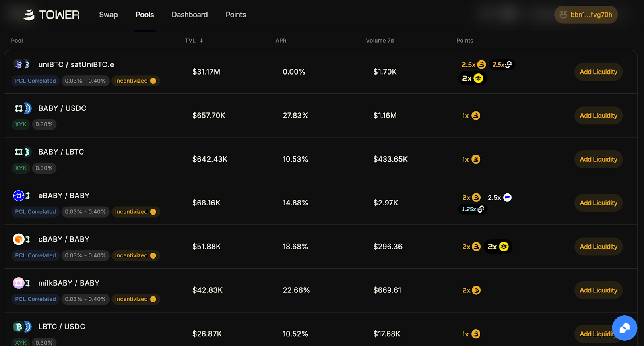The image size is (644, 346).
Task: Open the chat support bubble
Action: pyautogui.click(x=624, y=328)
